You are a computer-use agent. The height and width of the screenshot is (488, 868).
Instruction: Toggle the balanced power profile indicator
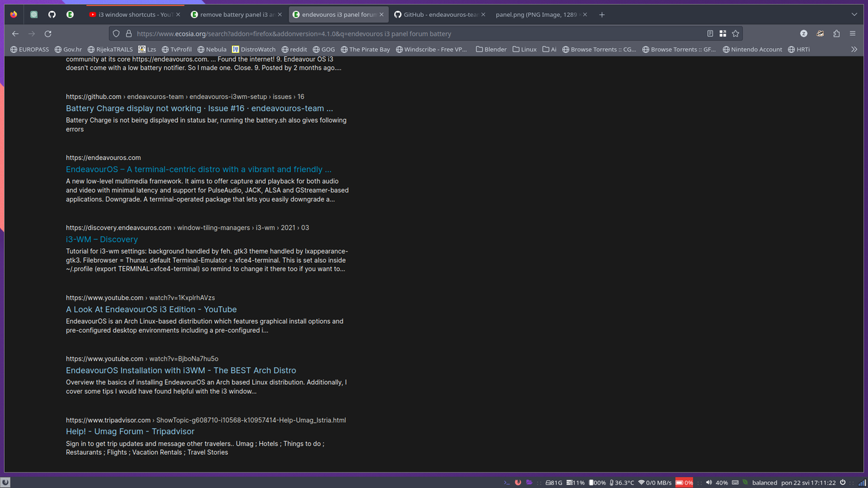(x=765, y=483)
